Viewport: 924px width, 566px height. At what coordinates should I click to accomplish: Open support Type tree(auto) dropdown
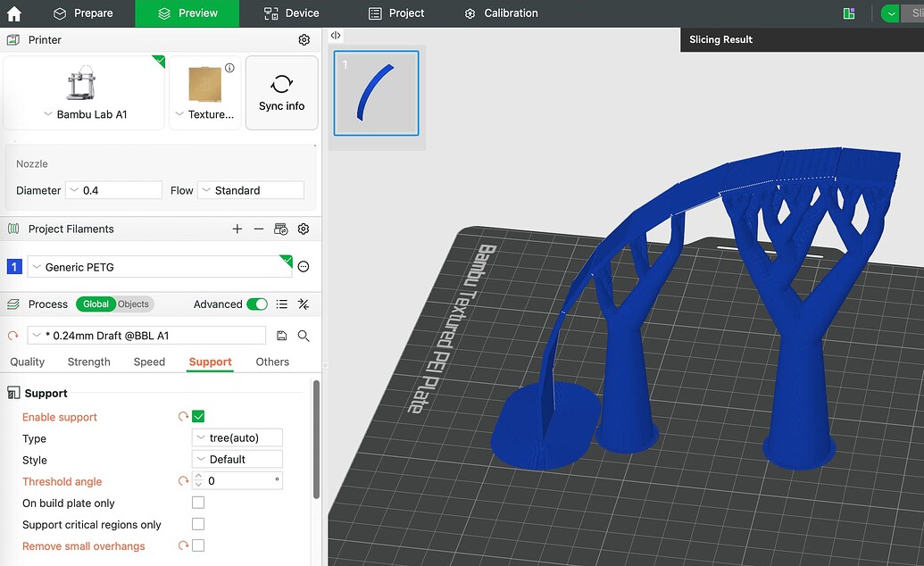237,437
